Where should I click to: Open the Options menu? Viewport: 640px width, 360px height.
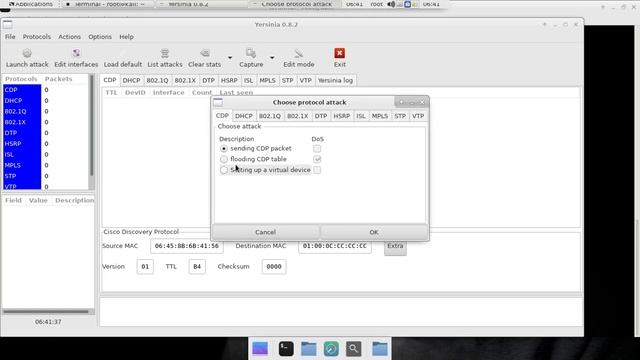100,37
